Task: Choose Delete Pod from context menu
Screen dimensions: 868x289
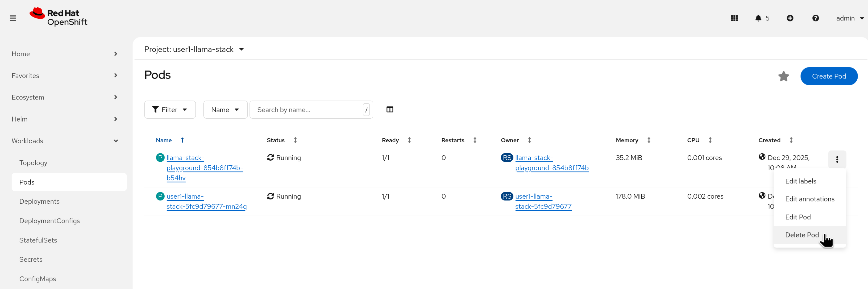Action: (x=801, y=235)
